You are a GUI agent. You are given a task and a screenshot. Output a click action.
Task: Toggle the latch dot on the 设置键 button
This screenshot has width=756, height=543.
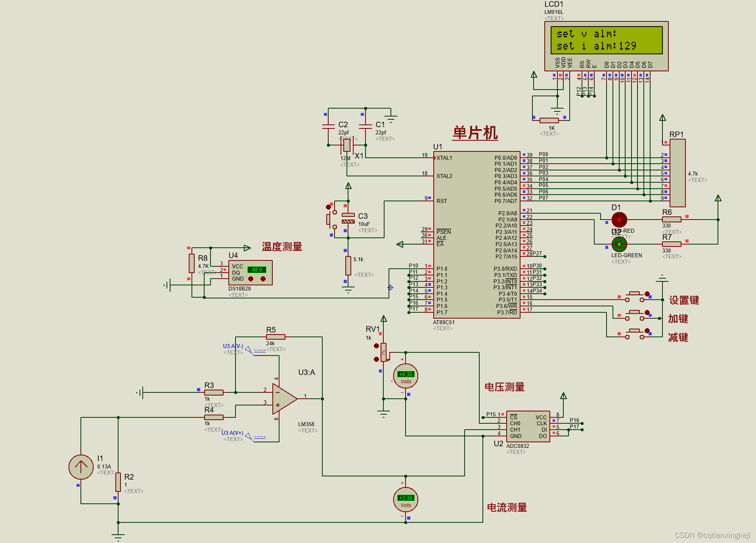(647, 294)
